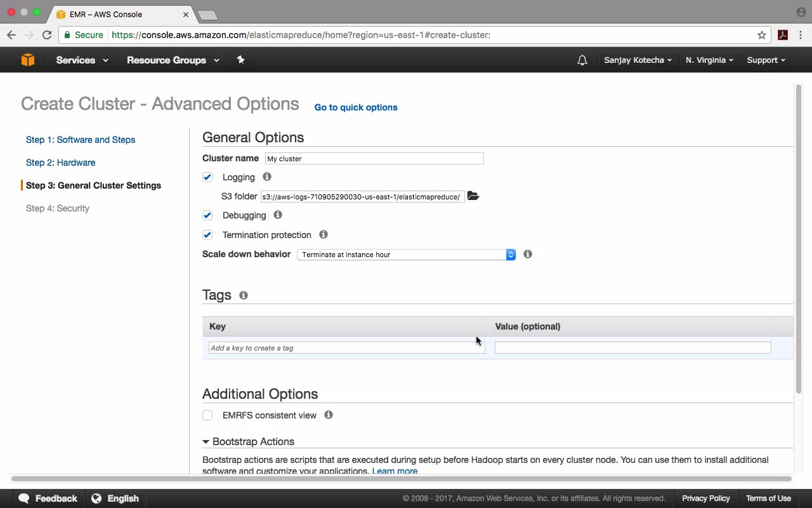Click the info icon beside Termination protection
Image resolution: width=812 pixels, height=508 pixels.
[324, 234]
